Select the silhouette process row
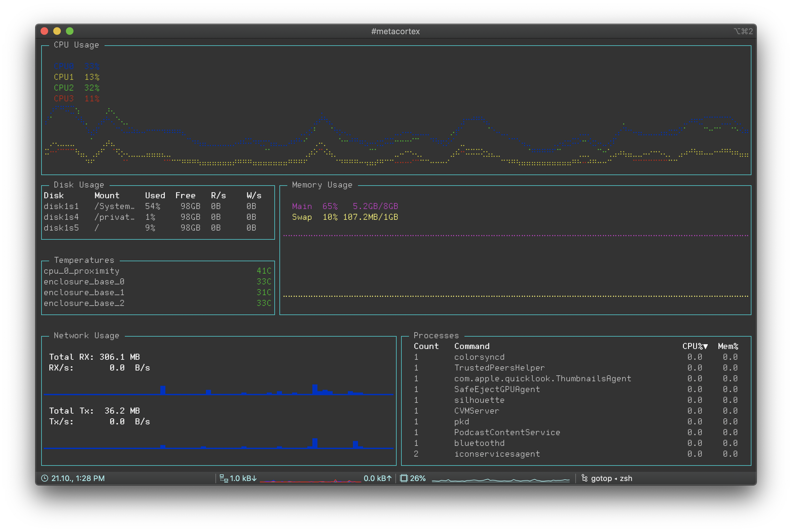The height and width of the screenshot is (532, 792). coord(576,400)
